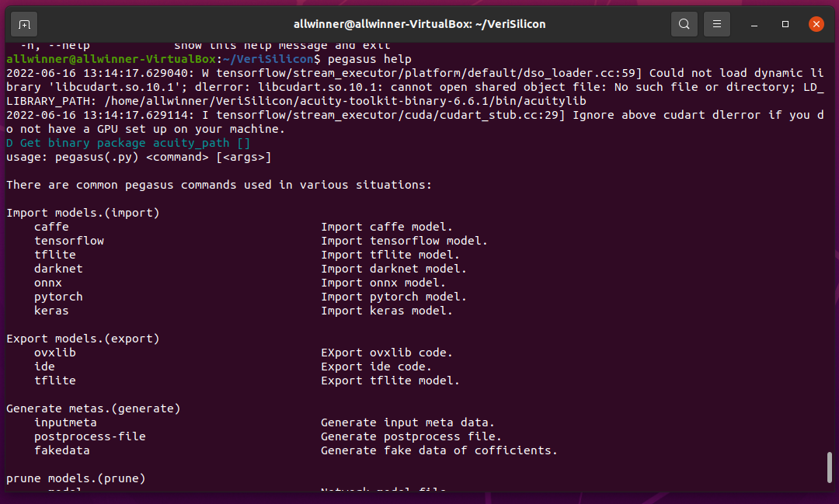
Task: Click 'Export ide code.' description
Action: tap(377, 367)
